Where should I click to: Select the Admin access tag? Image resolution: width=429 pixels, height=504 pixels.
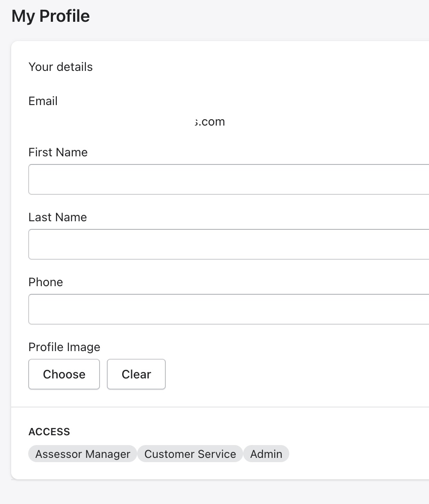tap(266, 454)
